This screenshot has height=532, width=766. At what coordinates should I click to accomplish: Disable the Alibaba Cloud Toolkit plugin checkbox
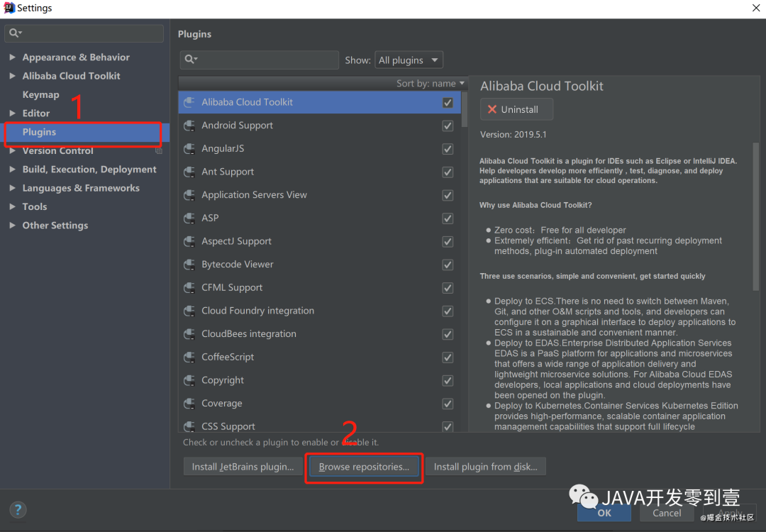pyautogui.click(x=448, y=103)
